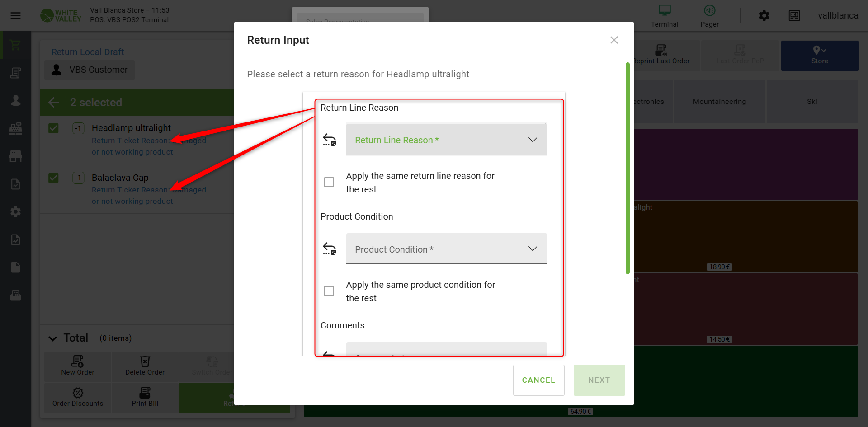Click the New Order button
Screen dimensions: 868x427
pyautogui.click(x=78, y=366)
